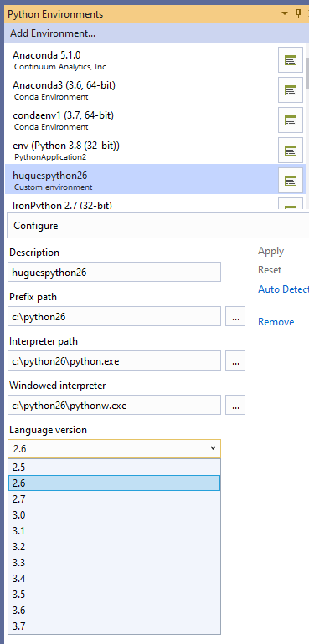Click into the Prefix path field
The width and height of the screenshot is (309, 644).
click(114, 316)
